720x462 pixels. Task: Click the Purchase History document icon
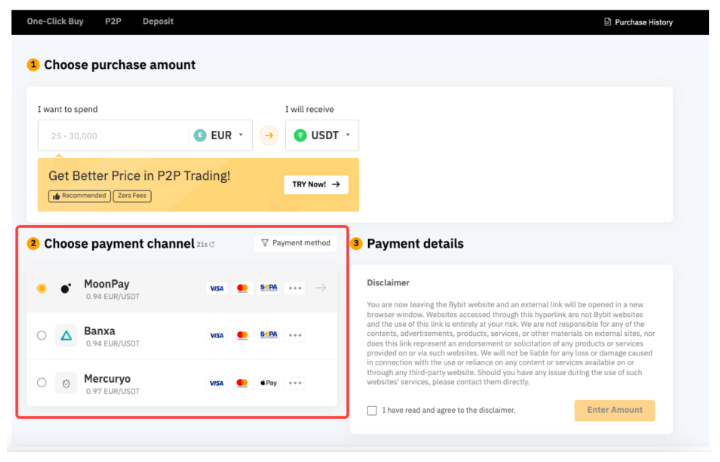pyautogui.click(x=608, y=22)
